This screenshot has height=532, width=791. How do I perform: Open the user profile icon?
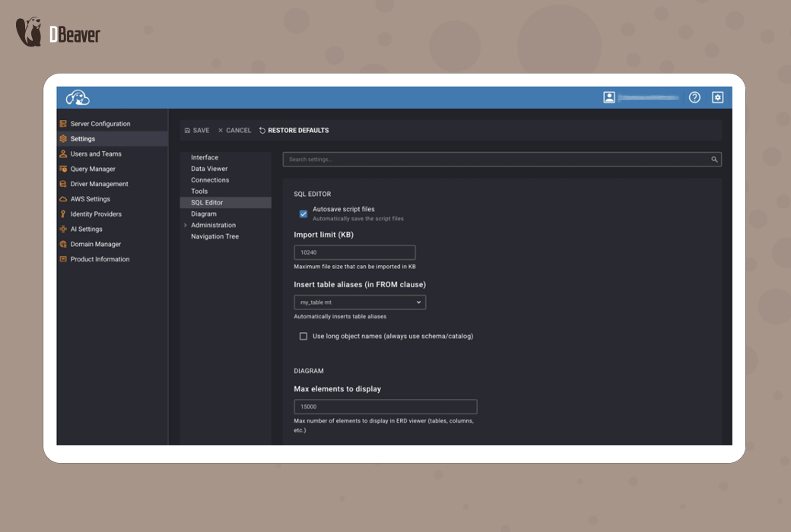click(x=609, y=97)
